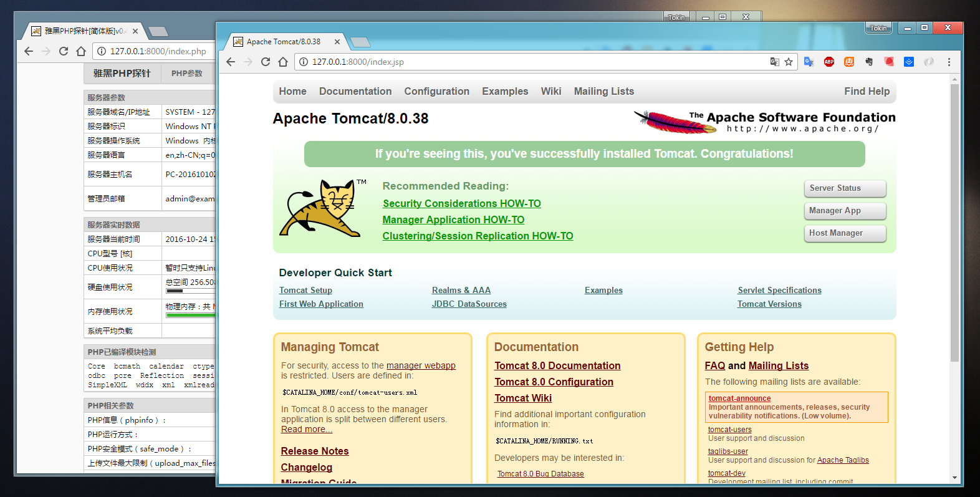
Task: Click the Google Translate extension icon
Action: coord(809,62)
